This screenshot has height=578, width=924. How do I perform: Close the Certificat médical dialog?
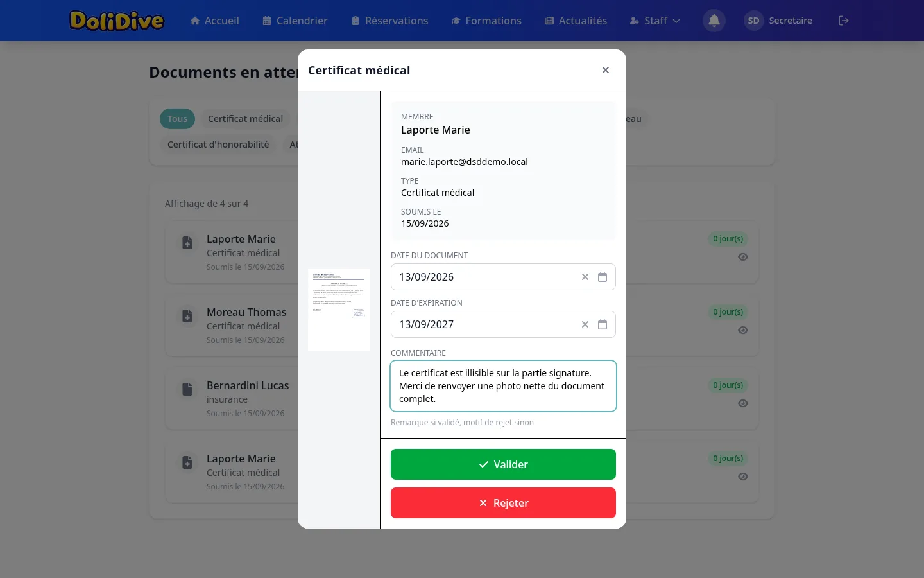(606, 70)
